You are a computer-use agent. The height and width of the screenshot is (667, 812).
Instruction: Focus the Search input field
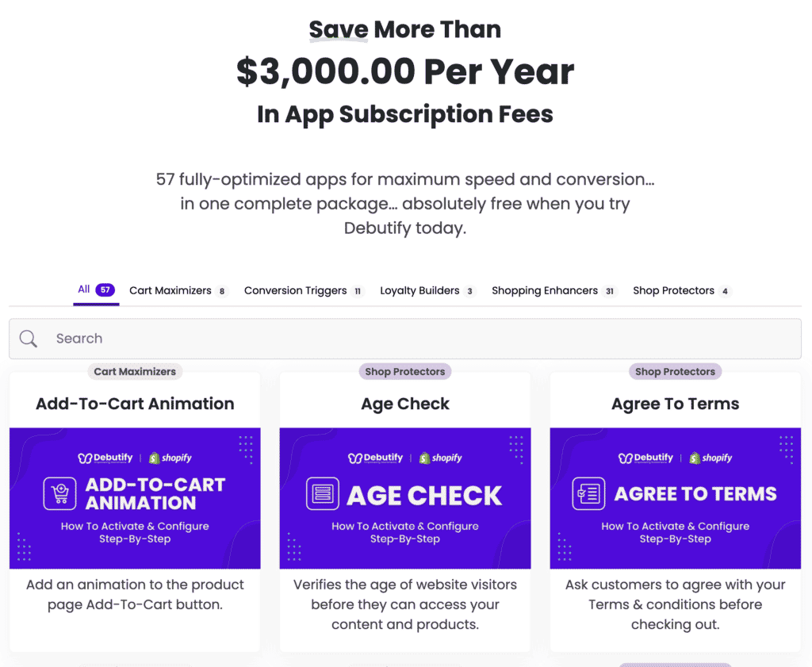(405, 339)
